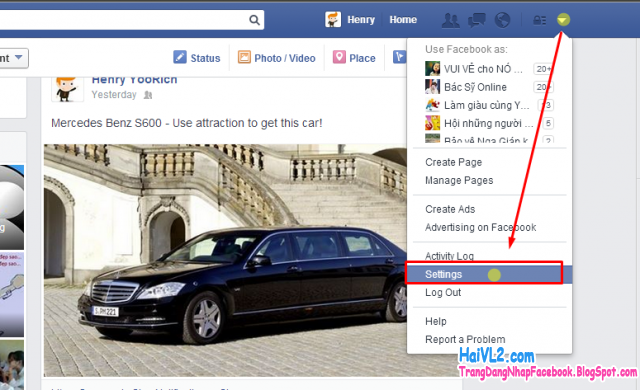The width and height of the screenshot is (640, 390).
Task: Click the Life Event flag icon
Action: tap(400, 57)
